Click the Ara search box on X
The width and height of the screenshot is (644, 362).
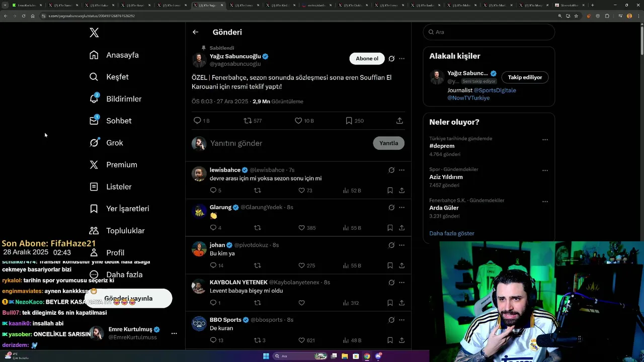pos(489,32)
